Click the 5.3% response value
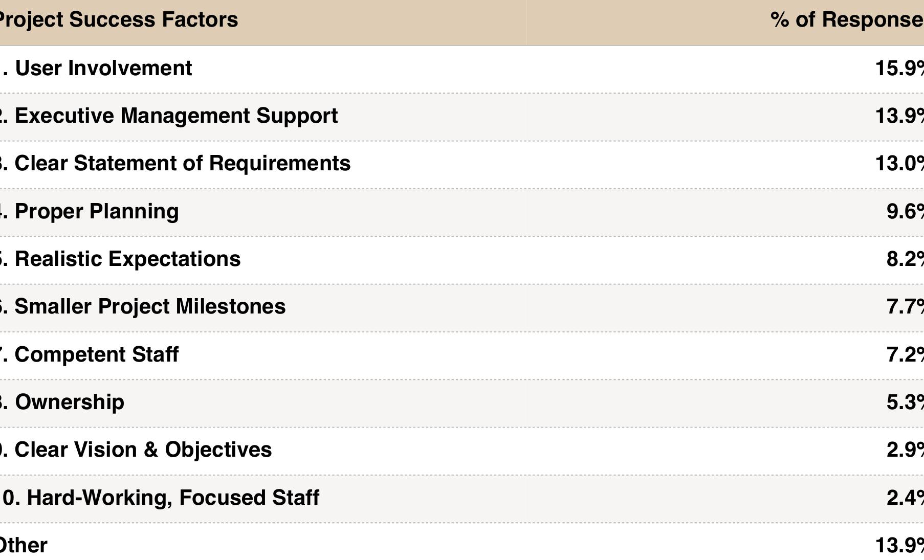The width and height of the screenshot is (924, 560). (x=905, y=402)
